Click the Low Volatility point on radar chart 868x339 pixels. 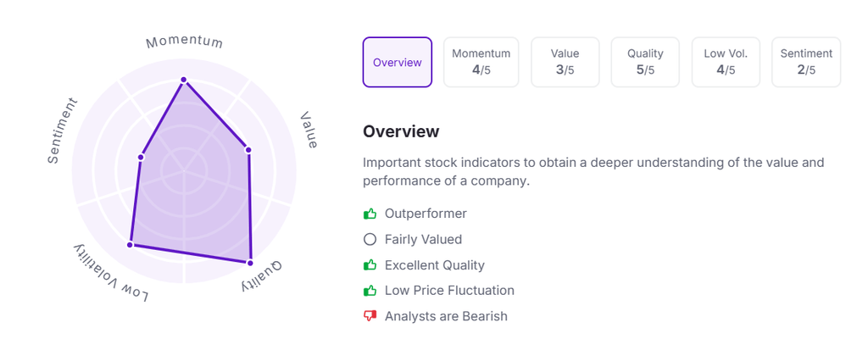tap(130, 244)
